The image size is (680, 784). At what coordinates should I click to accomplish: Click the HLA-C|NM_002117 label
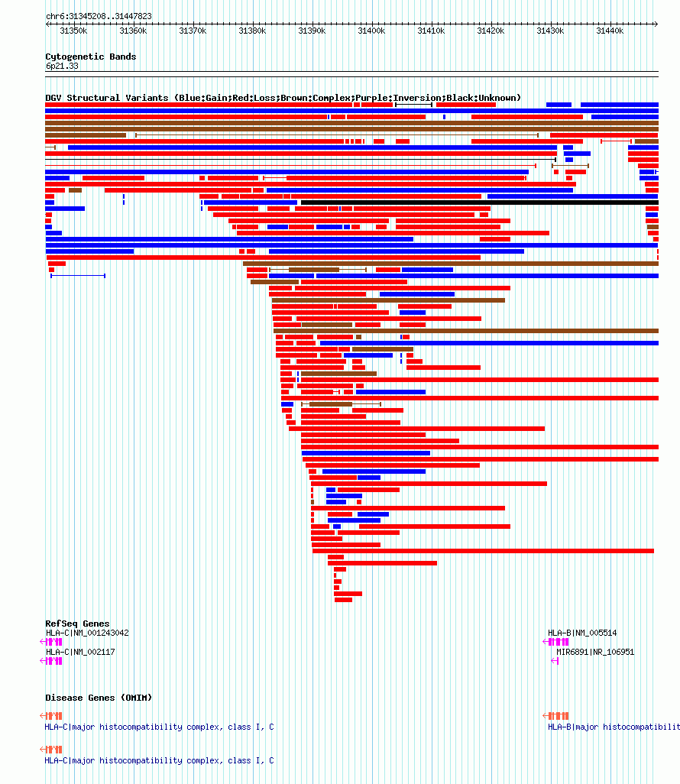click(x=80, y=652)
